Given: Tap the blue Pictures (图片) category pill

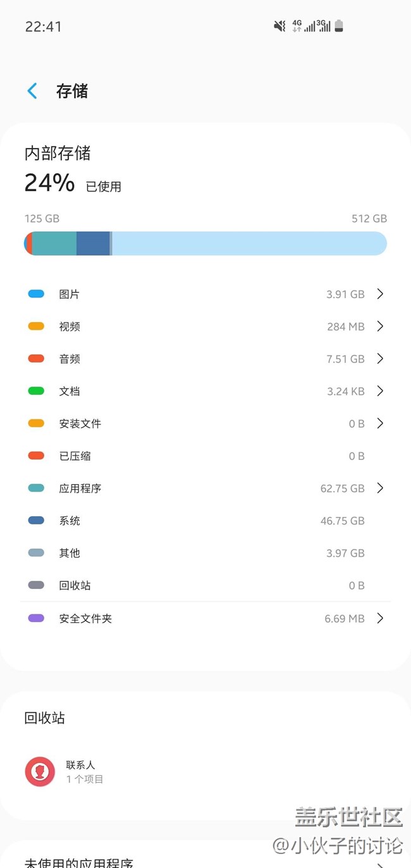Looking at the screenshot, I should [x=36, y=294].
